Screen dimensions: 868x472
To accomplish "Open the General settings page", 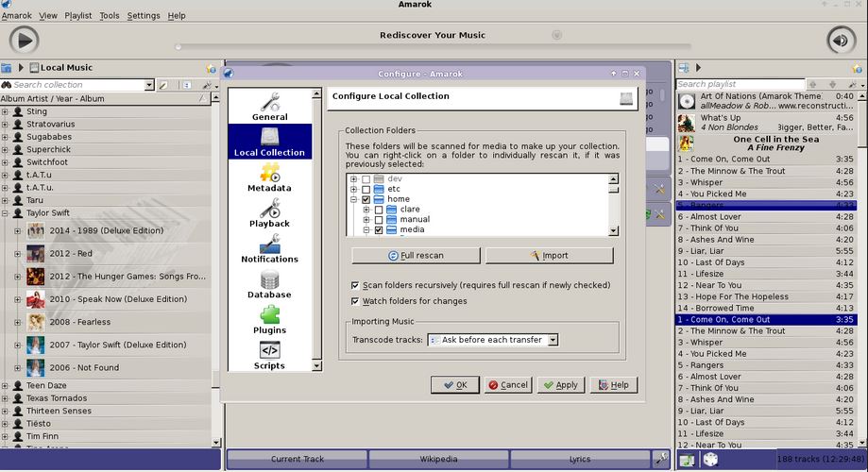I will tap(269, 107).
